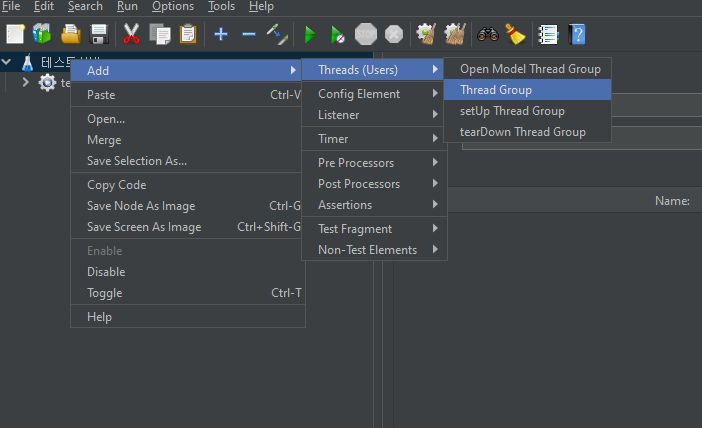Select Save Screen As Image option
Screen dimensions: 702x428
click(x=188, y=227)
